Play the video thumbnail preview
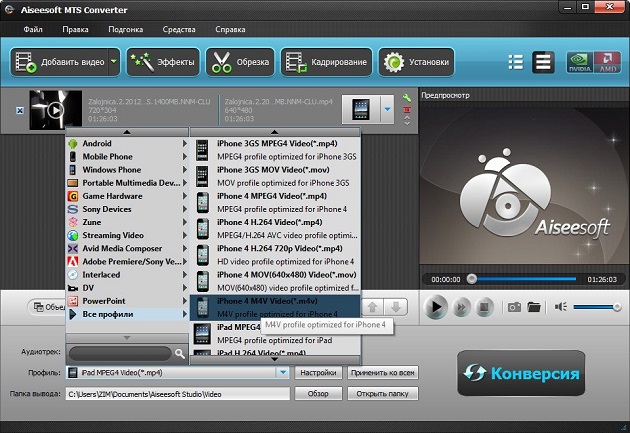This screenshot has height=433, width=630. (x=55, y=110)
